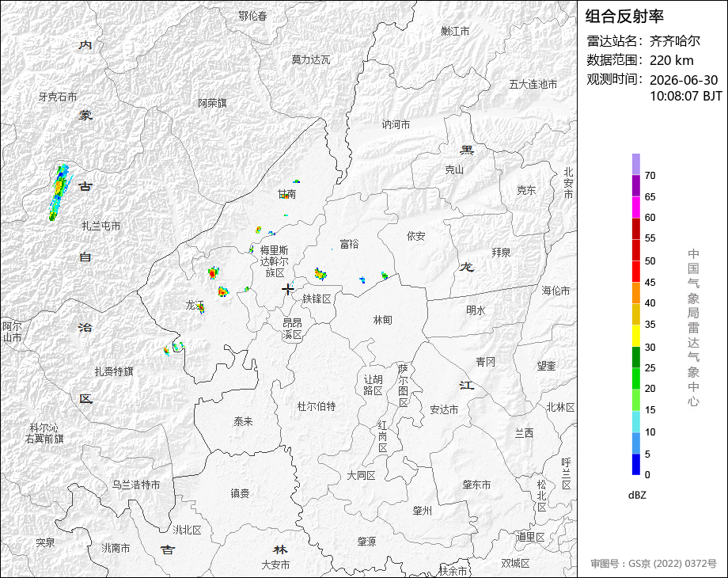Screen dimensions: 728x578
Task: Click the 拜泉 map label
Action: coord(501,253)
